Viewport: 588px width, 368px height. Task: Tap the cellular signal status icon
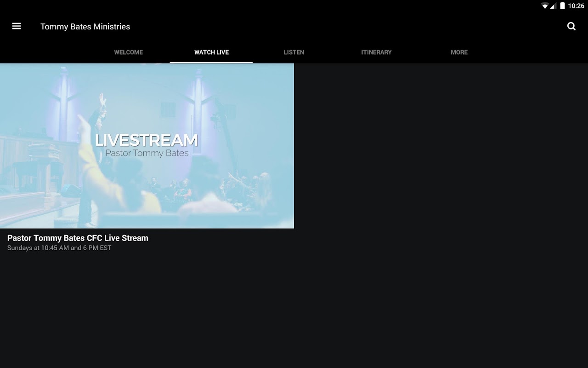click(x=553, y=6)
